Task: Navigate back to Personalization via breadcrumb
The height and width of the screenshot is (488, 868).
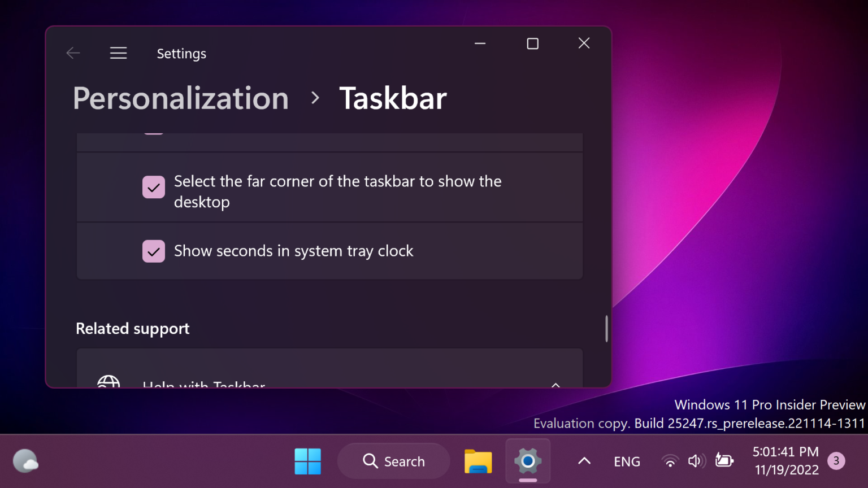Action: click(180, 98)
